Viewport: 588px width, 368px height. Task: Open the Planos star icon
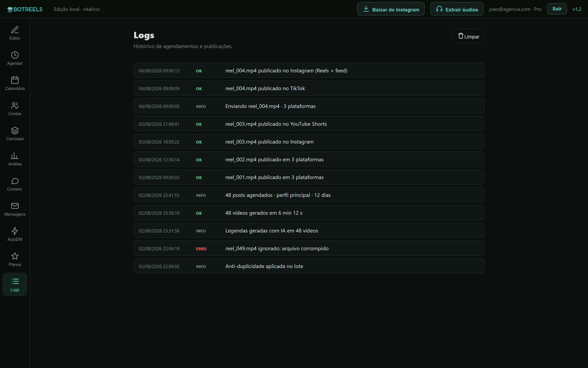15,256
